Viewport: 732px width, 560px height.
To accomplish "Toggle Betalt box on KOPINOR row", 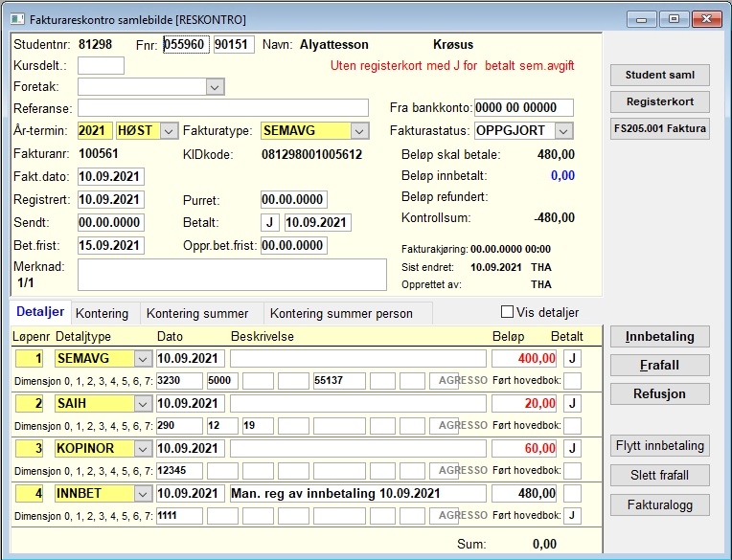I will (x=572, y=449).
